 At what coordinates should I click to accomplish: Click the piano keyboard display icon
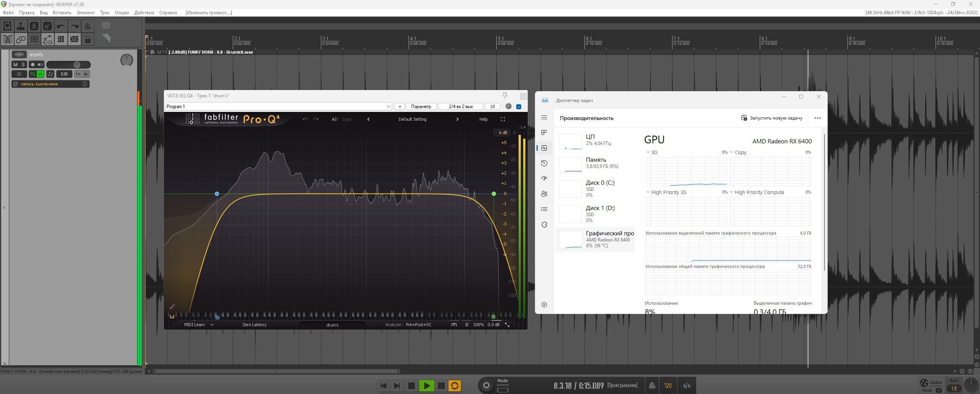pos(172,317)
